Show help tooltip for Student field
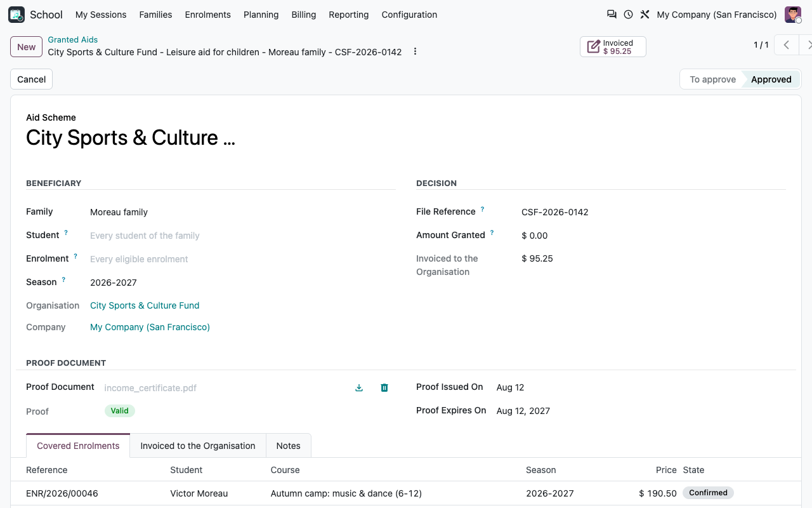812x508 pixels. pos(66,233)
